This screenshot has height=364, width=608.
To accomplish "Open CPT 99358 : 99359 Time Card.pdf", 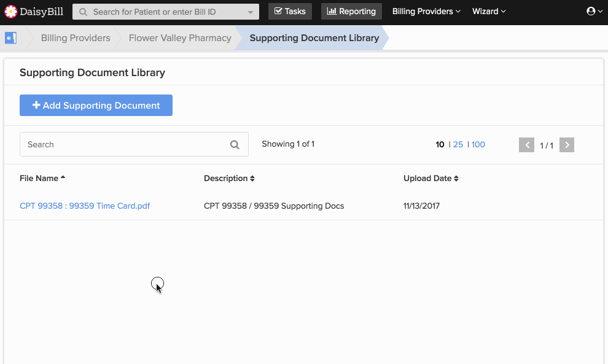I will click(85, 206).
